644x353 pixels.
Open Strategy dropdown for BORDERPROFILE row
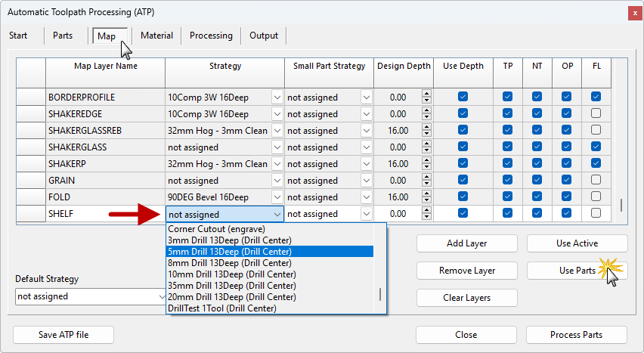(x=277, y=98)
